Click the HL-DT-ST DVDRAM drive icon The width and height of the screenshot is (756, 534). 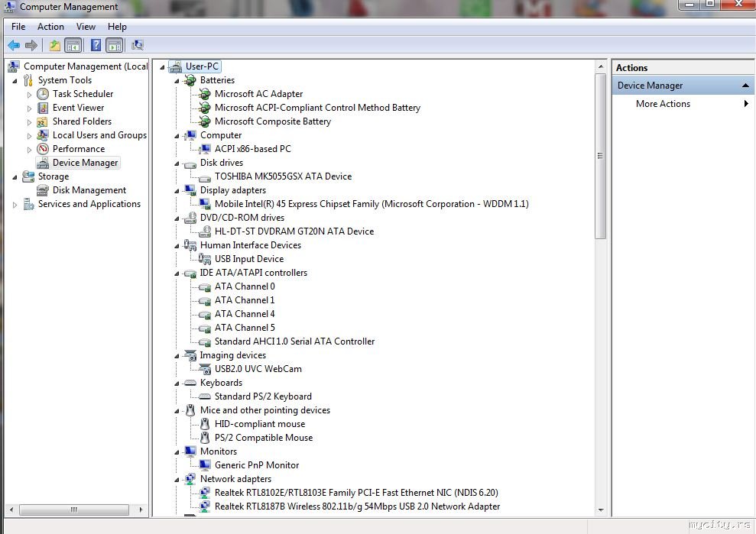(x=205, y=231)
